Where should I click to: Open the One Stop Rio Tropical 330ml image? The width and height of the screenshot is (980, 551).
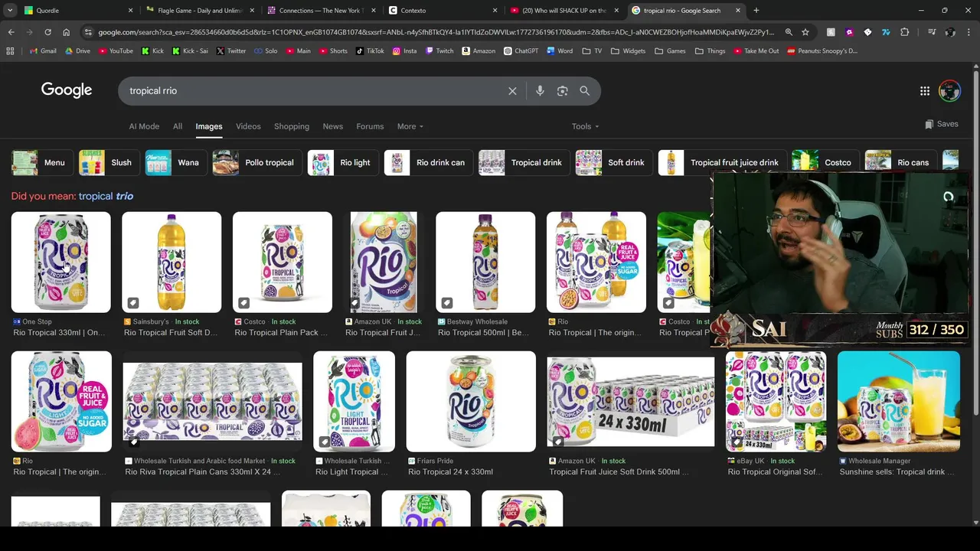coord(61,262)
